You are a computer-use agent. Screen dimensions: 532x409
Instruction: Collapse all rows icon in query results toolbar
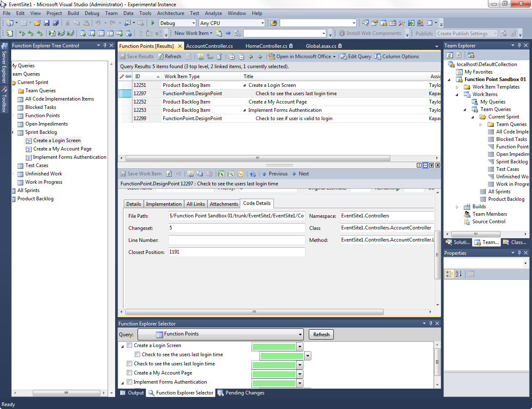[x=241, y=57]
